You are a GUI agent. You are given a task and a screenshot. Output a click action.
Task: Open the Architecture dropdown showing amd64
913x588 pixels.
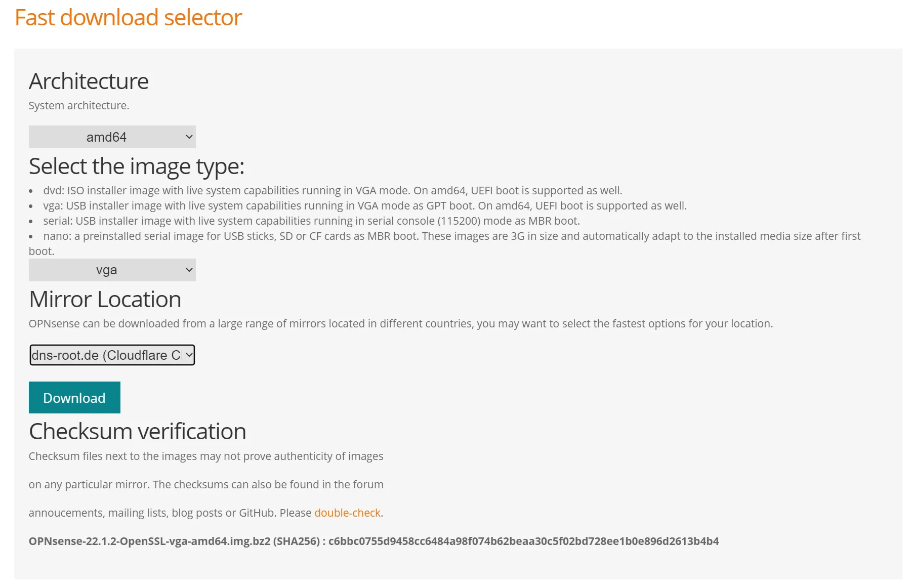click(112, 136)
